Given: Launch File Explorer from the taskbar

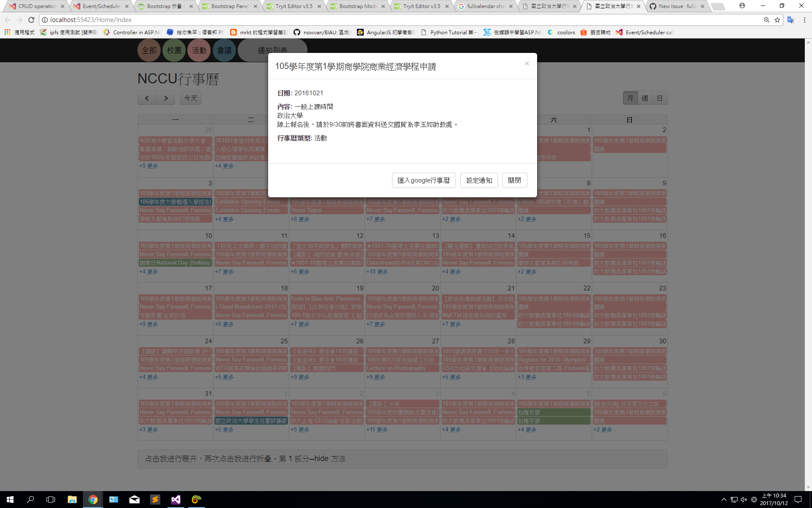Looking at the screenshot, I should [x=72, y=500].
